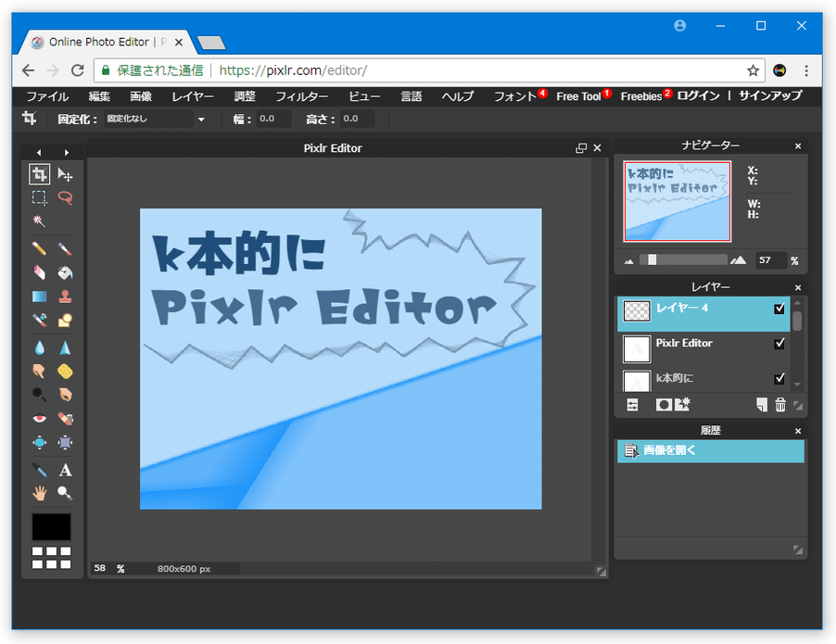Open the 編集 menu

pyautogui.click(x=99, y=96)
